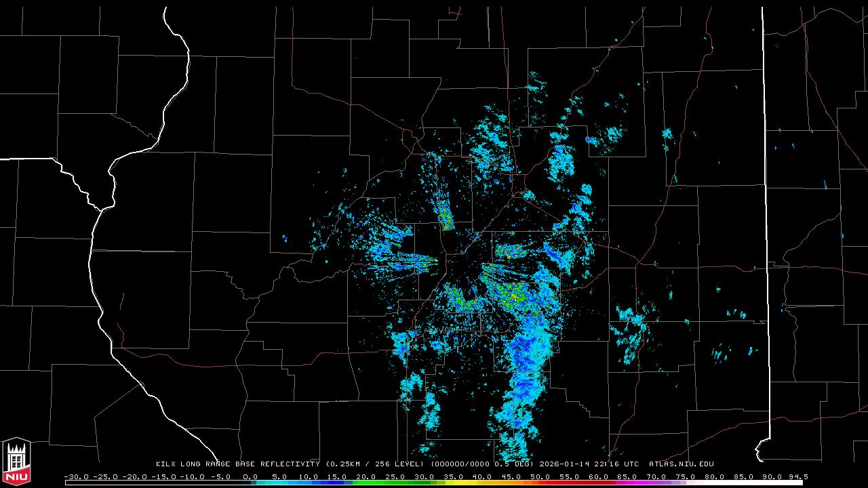Pick the magenta color at 65.0 dBZ
This screenshot has height=488, width=868.
click(x=627, y=483)
